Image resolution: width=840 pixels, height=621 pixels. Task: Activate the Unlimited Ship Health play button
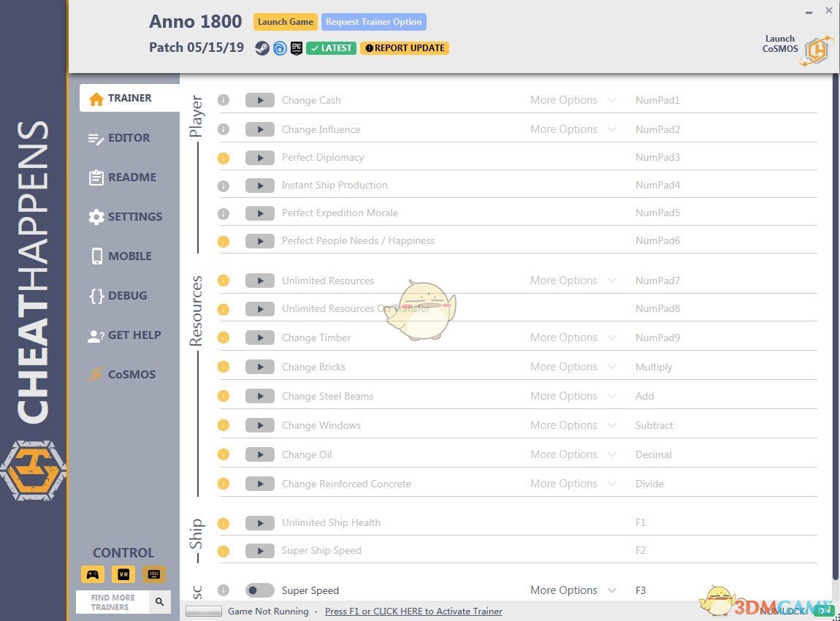[x=259, y=523]
